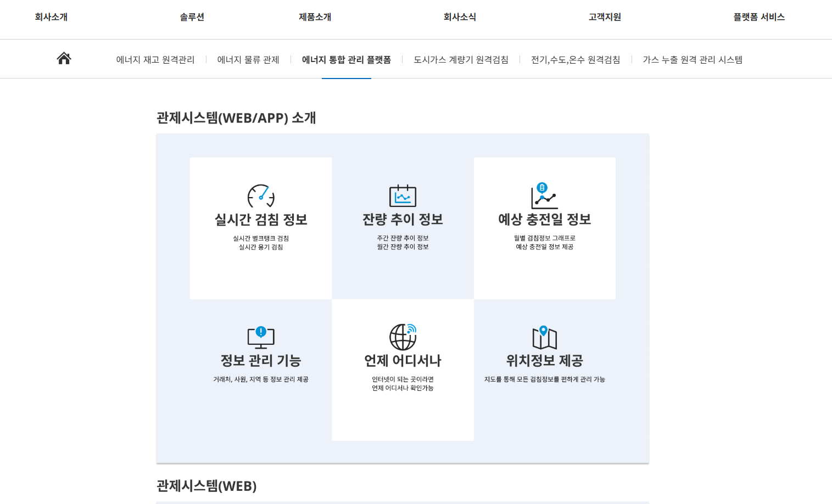Click the text 거래처, 사원, 지역 등 정보 관리 제공
832x504 pixels.
pyautogui.click(x=261, y=379)
